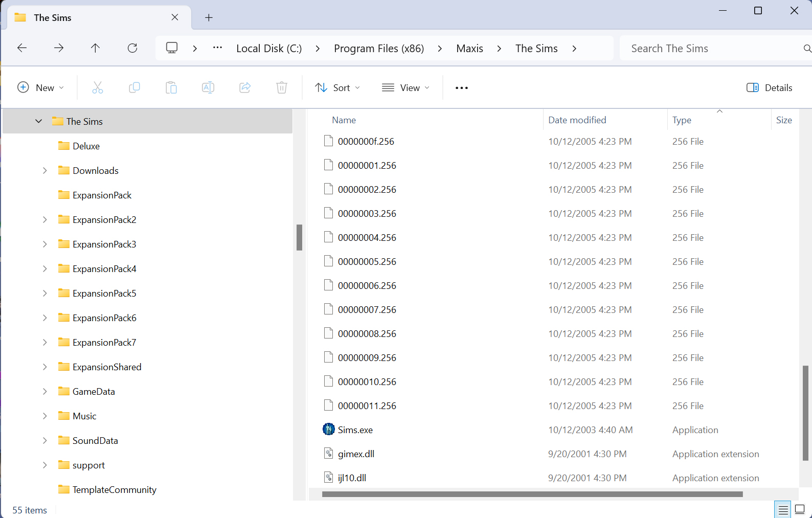Screen dimensions: 812x518
Task: Sort by Size column header
Action: point(784,120)
